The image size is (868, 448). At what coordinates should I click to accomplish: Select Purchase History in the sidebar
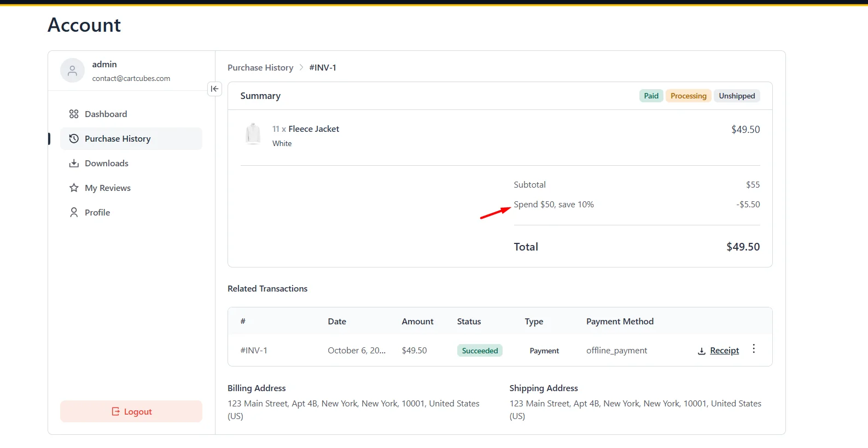[131, 138]
